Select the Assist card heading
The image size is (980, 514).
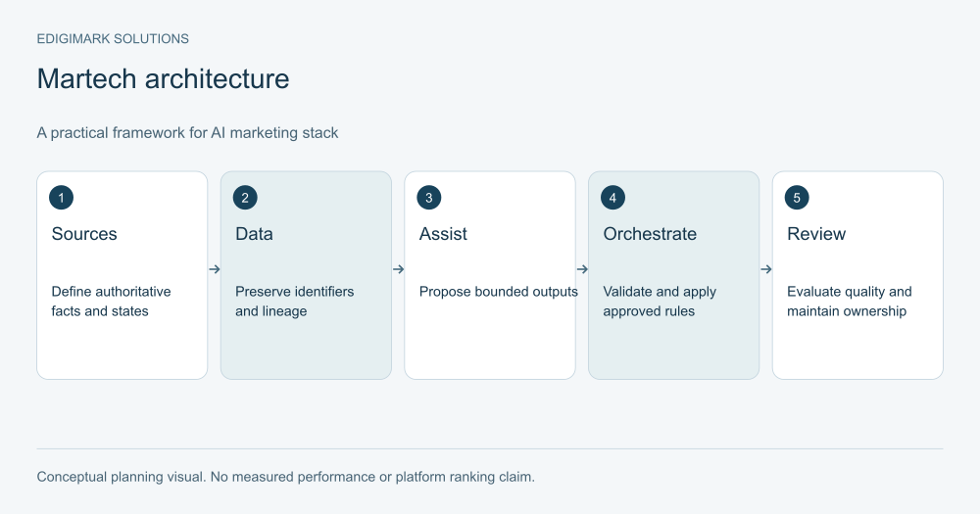(x=443, y=234)
